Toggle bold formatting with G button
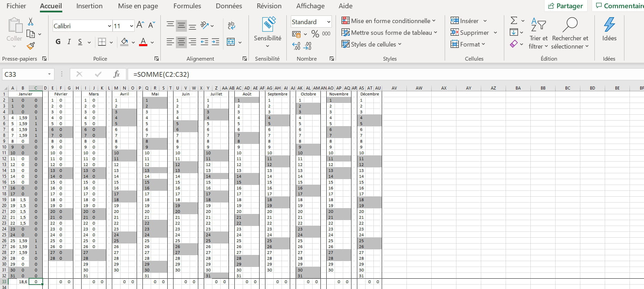Screen dimensions: 644x289 (x=58, y=42)
